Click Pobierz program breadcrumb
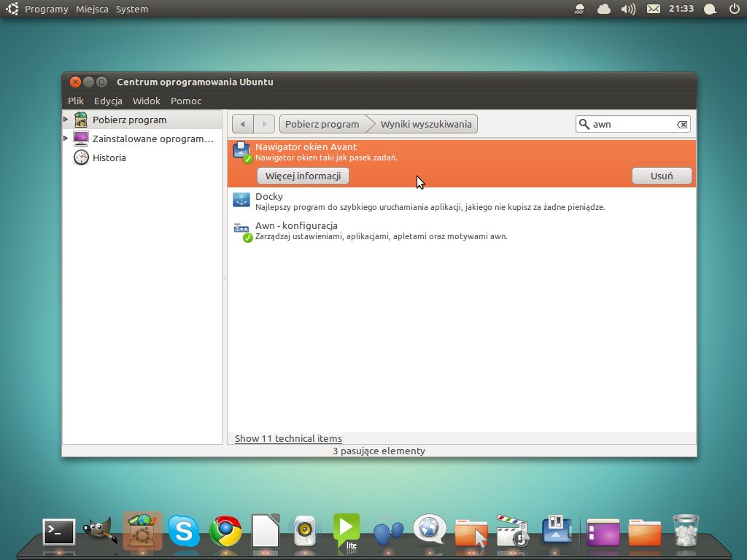Image resolution: width=747 pixels, height=560 pixels. point(322,124)
